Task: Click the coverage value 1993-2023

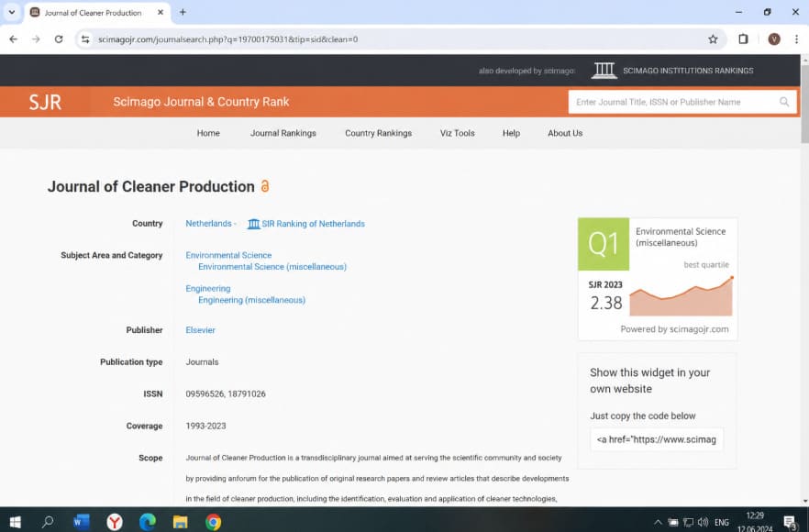Action: tap(205, 426)
